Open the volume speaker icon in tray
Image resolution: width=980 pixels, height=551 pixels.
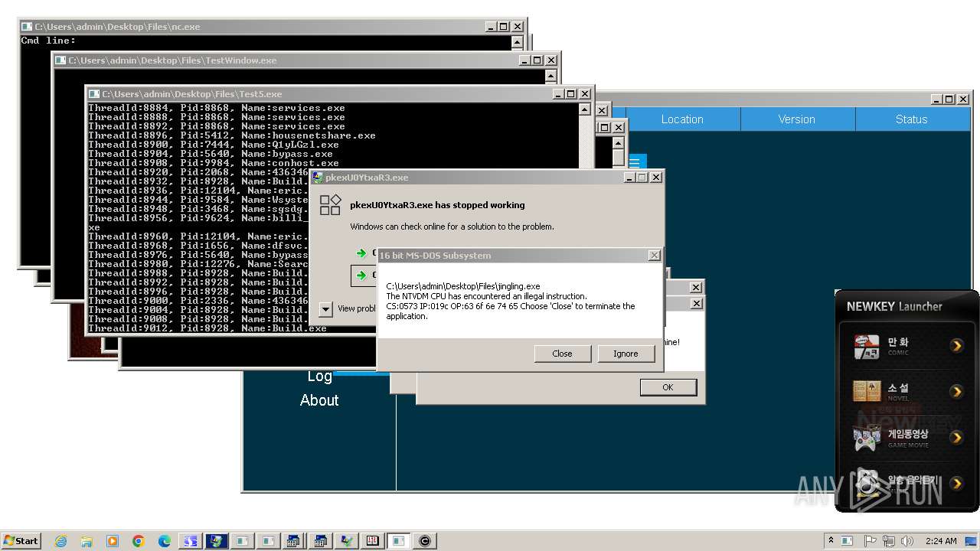[x=908, y=541]
